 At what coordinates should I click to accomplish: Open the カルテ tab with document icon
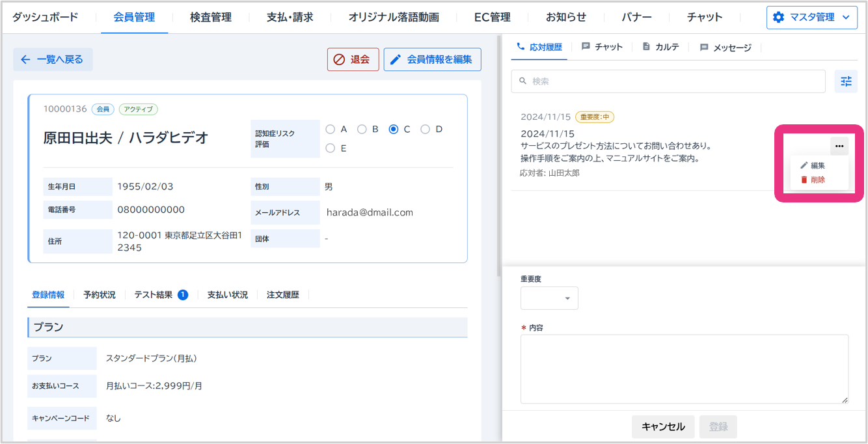pos(660,47)
